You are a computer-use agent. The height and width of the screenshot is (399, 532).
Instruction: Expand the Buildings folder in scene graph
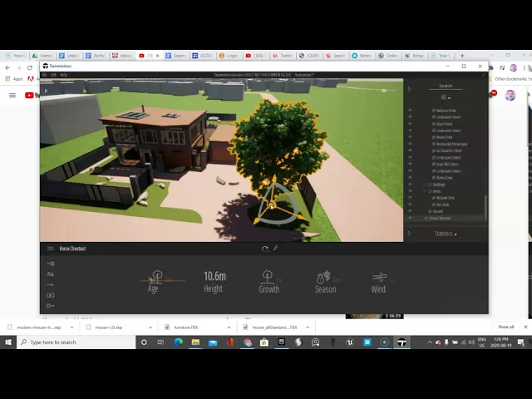click(x=425, y=185)
